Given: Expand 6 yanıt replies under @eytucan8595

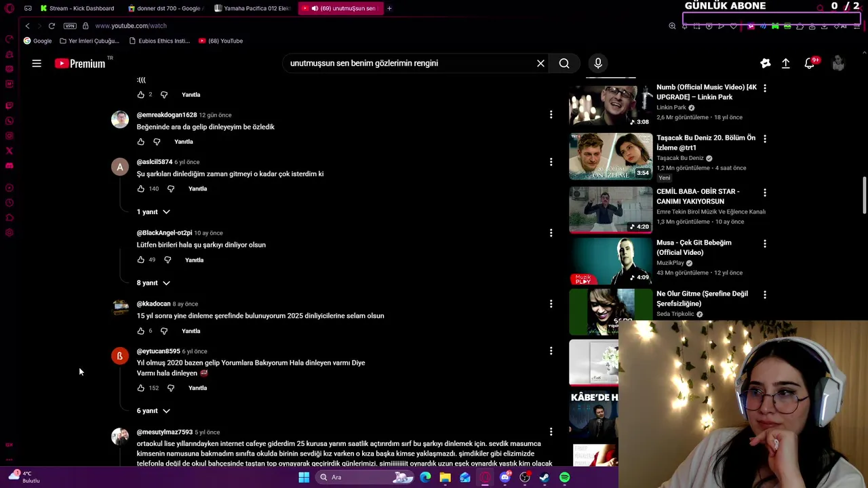Looking at the screenshot, I should [x=153, y=411].
